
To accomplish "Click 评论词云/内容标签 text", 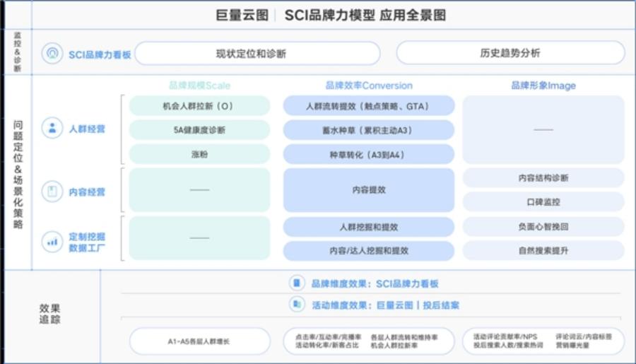I will point(584,336).
